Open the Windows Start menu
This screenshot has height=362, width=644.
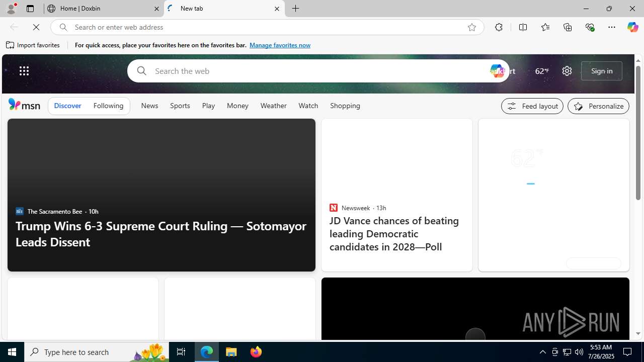tap(12, 352)
